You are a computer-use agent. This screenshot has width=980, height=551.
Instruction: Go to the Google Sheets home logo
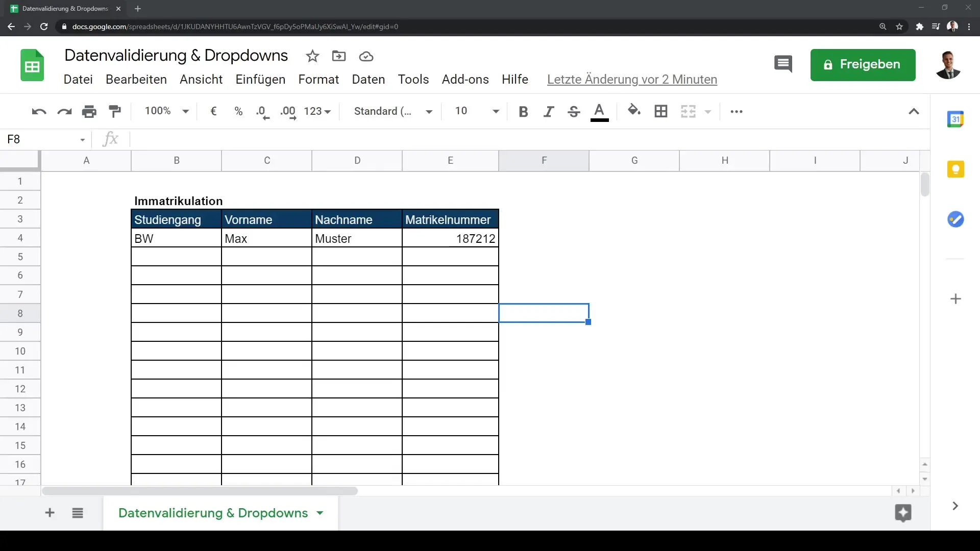[x=32, y=65]
